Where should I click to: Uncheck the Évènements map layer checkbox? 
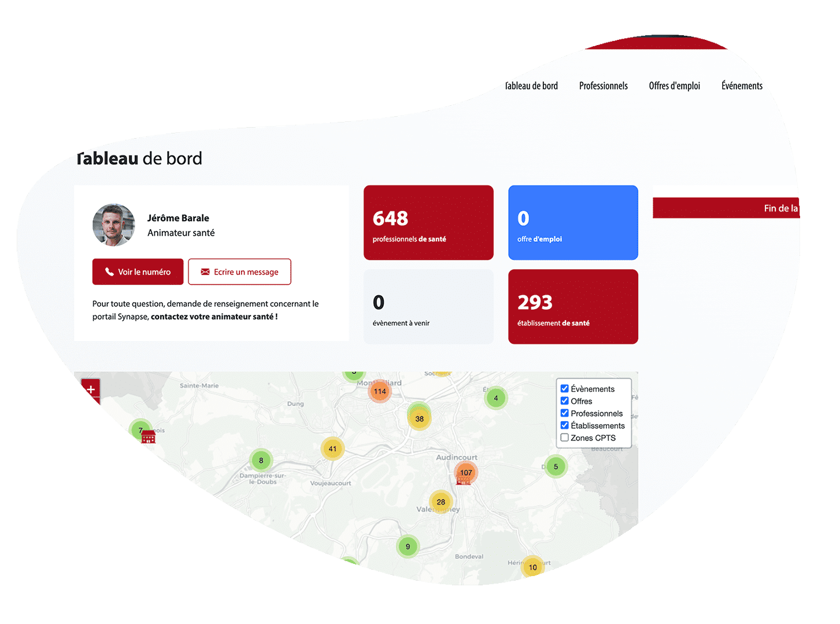click(x=565, y=388)
